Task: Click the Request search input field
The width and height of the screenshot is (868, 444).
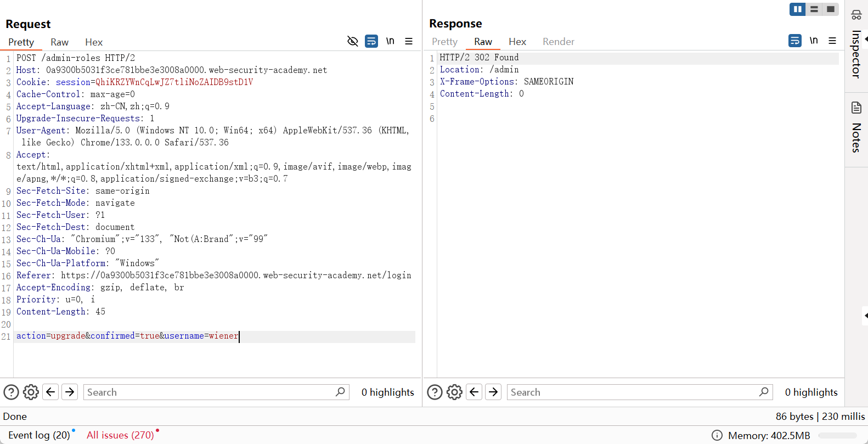Action: pyautogui.click(x=208, y=392)
